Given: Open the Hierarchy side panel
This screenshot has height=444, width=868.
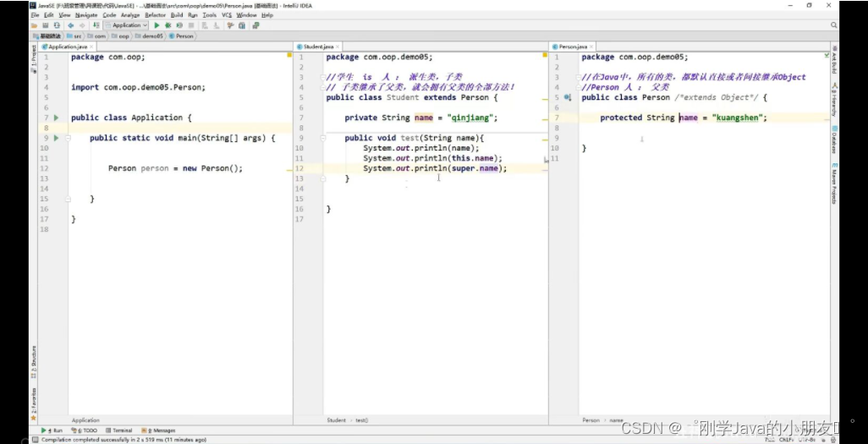Looking at the screenshot, I should tap(834, 100).
